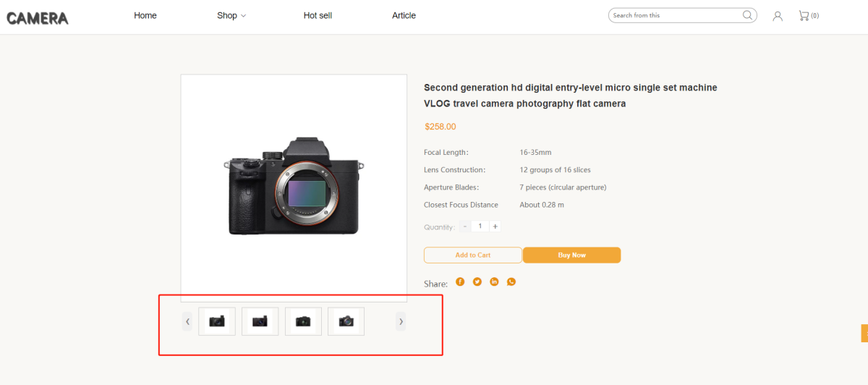Focus the "Search from this" field
The image size is (868, 385).
click(x=673, y=15)
